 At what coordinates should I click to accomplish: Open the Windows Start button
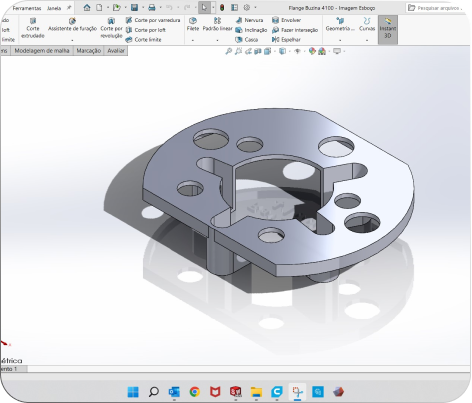pos(133,392)
